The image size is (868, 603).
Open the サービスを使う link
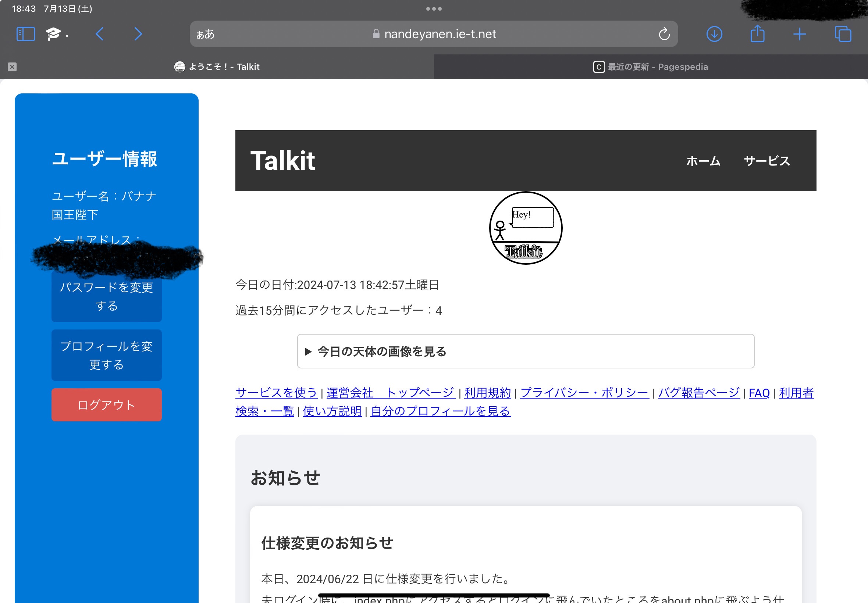276,393
